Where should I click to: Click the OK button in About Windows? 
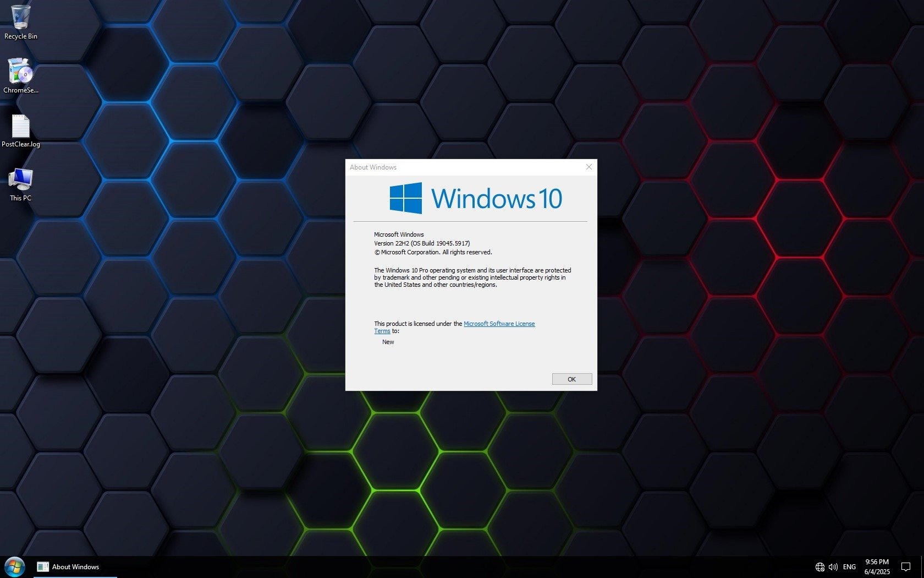572,379
